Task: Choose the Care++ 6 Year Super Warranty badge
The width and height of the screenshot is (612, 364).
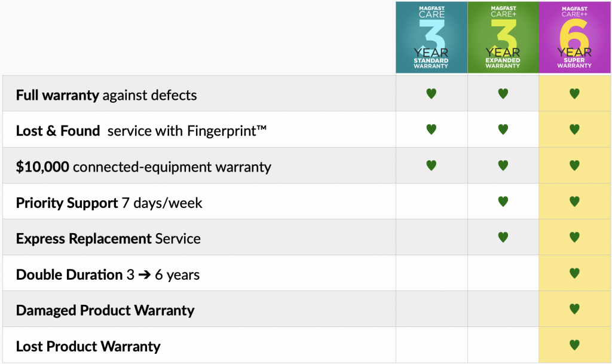Action: (574, 38)
